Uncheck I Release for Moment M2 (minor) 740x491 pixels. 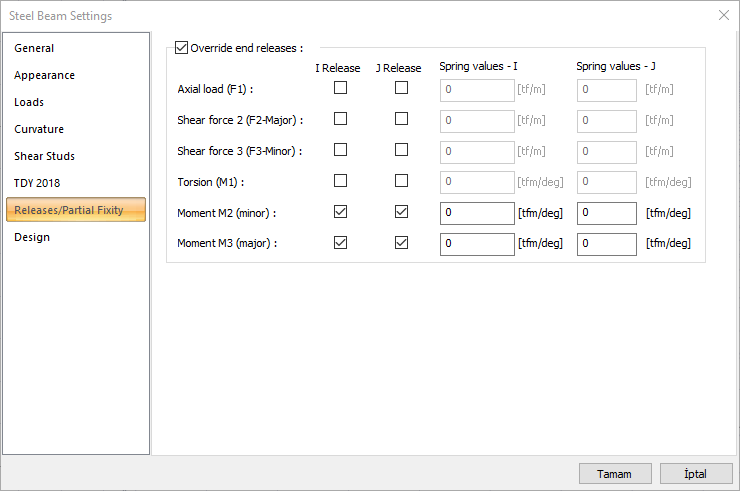point(341,212)
